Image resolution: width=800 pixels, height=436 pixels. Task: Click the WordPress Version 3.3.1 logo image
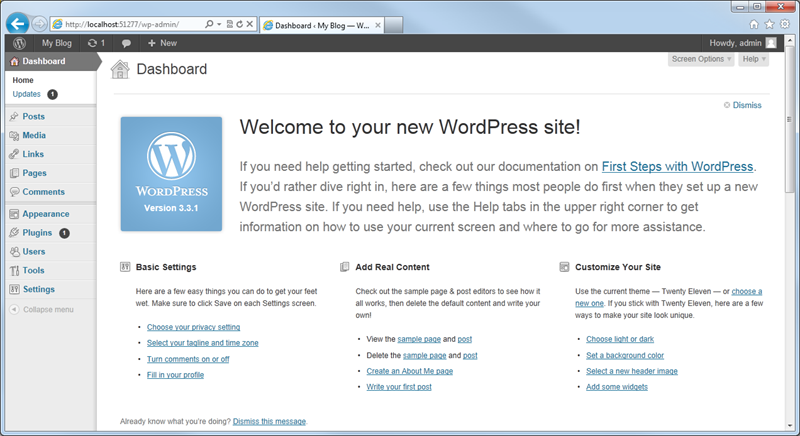pyautogui.click(x=171, y=174)
